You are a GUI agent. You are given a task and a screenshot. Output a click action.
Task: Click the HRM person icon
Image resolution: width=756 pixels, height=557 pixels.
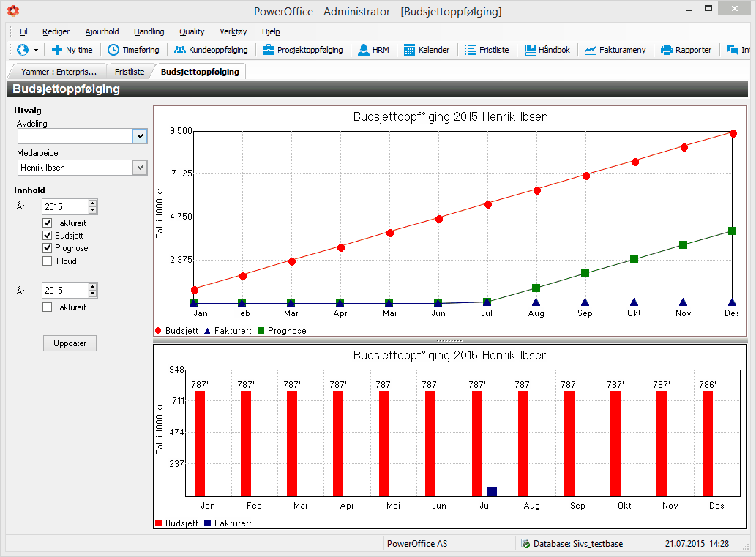pos(364,50)
